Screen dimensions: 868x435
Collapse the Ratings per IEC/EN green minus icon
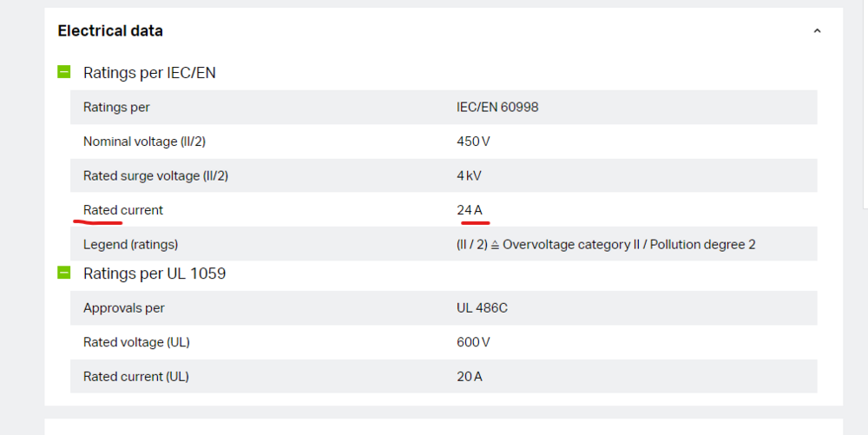coord(63,72)
